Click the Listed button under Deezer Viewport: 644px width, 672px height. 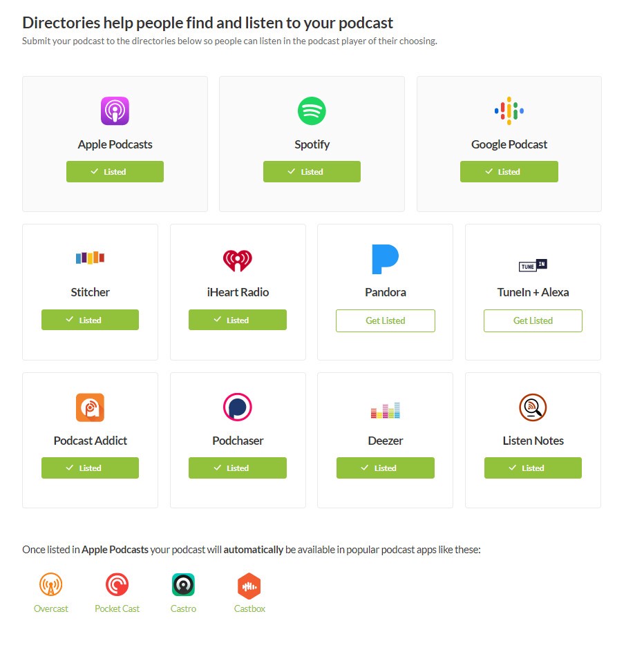(x=385, y=468)
